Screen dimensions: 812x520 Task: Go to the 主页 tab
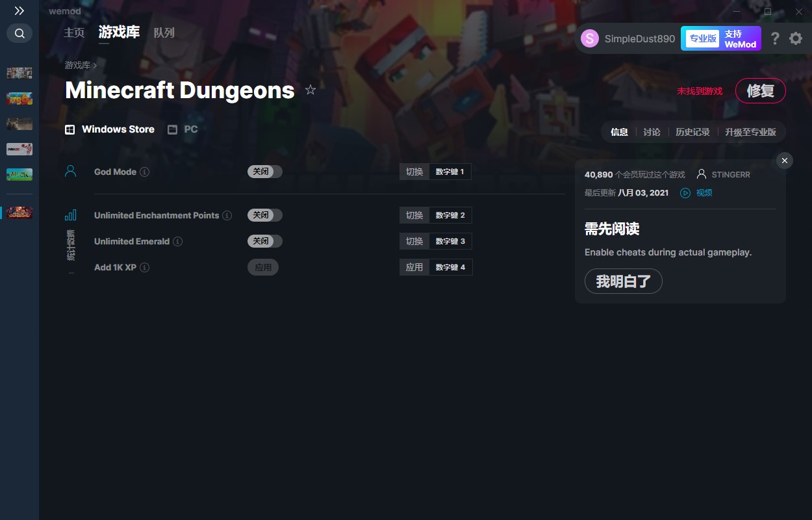(74, 32)
